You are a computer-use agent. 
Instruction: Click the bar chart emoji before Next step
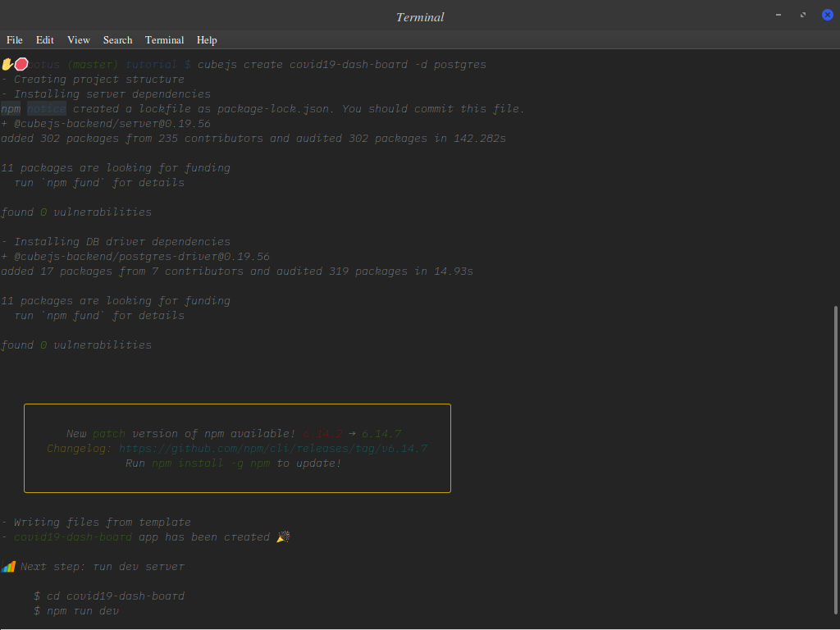click(x=8, y=566)
